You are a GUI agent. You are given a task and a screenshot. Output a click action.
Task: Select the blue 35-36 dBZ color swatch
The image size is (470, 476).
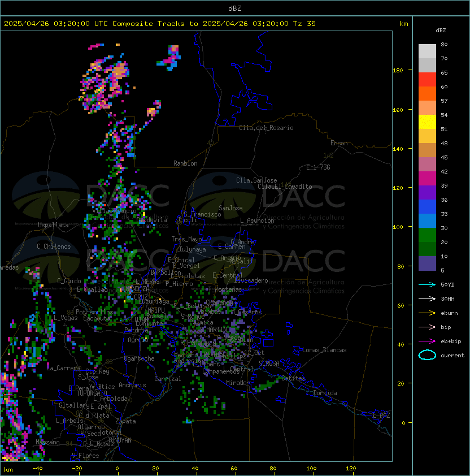coord(427,207)
